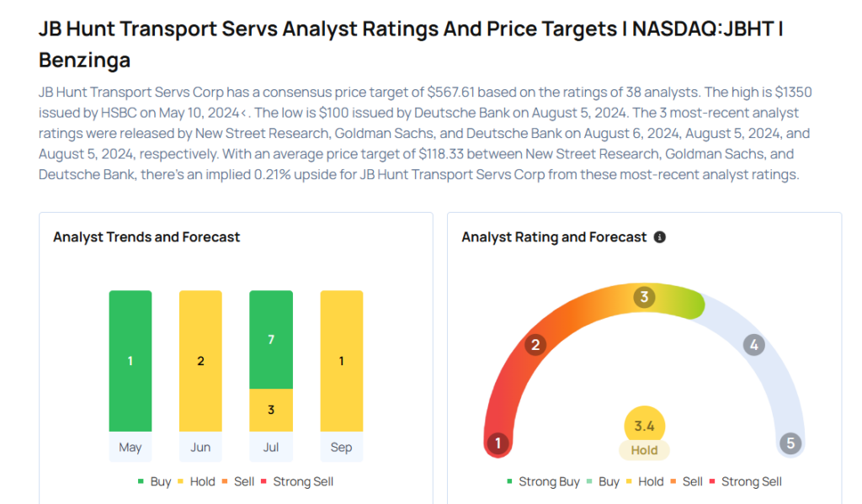The width and height of the screenshot is (862, 504).
Task: Click the yellow July segment showing 3
Action: click(271, 410)
